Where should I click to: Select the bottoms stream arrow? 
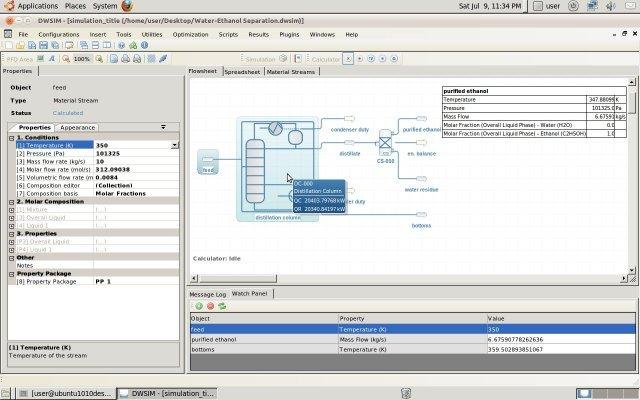[421, 214]
